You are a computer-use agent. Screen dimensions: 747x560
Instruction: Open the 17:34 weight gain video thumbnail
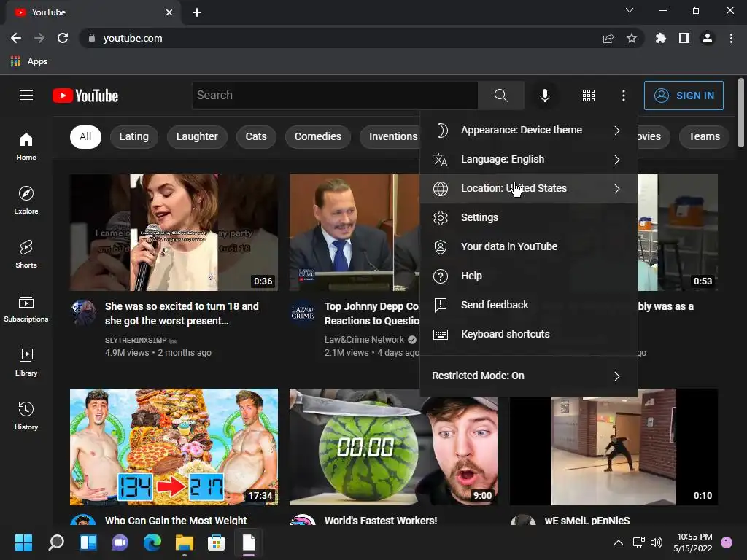coord(174,447)
